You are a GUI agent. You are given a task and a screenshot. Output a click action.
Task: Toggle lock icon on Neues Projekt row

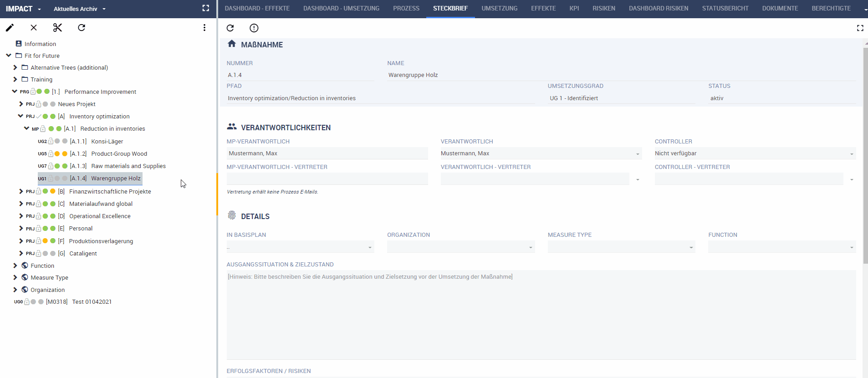pyautogui.click(x=39, y=104)
